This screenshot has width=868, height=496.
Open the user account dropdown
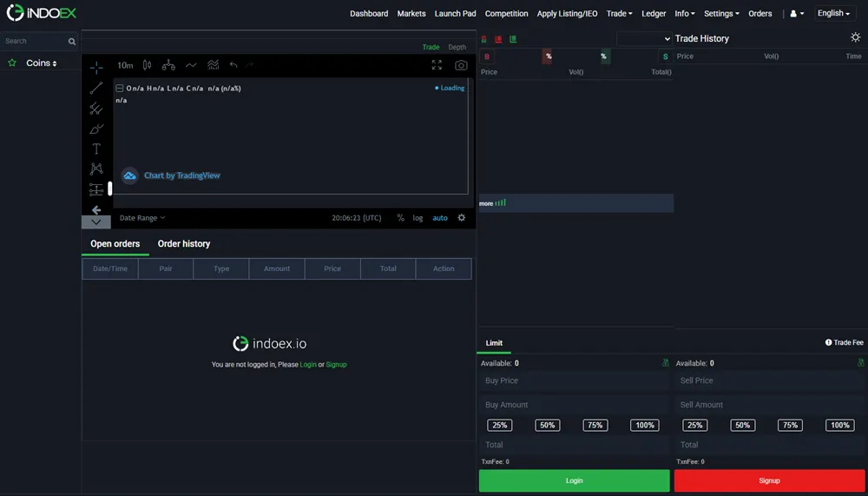coord(797,13)
